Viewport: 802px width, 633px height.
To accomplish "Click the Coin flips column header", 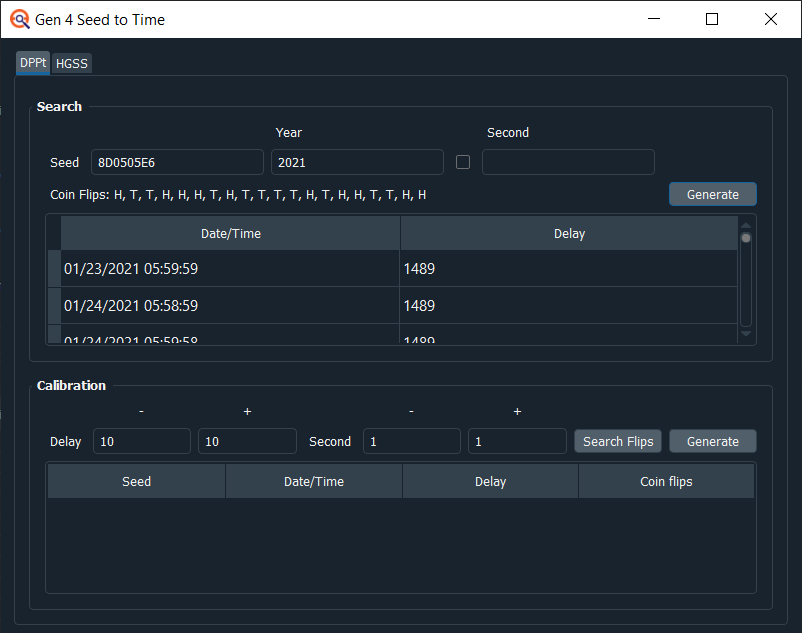I will 666,481.
